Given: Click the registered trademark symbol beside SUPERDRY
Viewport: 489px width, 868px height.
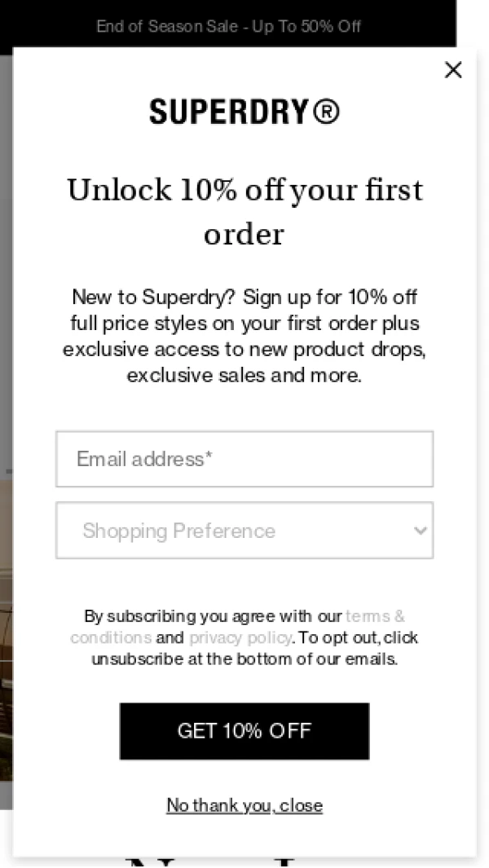Looking at the screenshot, I should click(x=326, y=112).
